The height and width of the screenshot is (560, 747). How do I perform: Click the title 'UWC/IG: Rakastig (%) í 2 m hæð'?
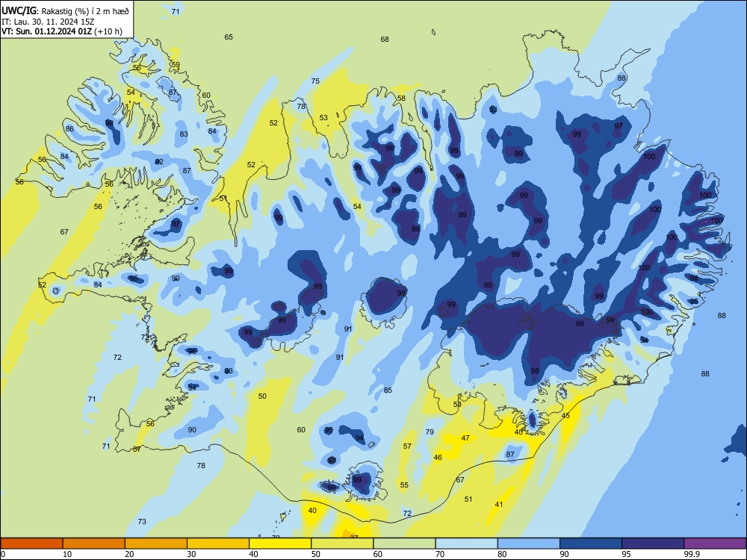point(65,10)
